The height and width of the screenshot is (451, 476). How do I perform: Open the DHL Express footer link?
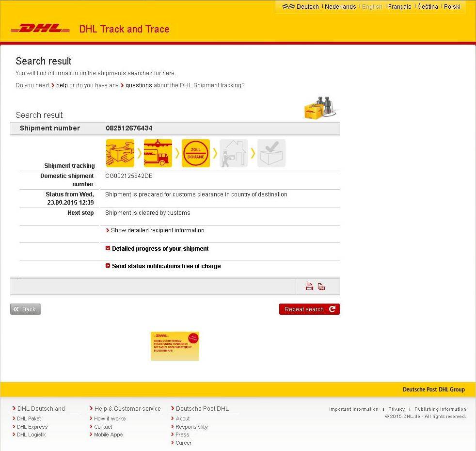pyautogui.click(x=32, y=427)
